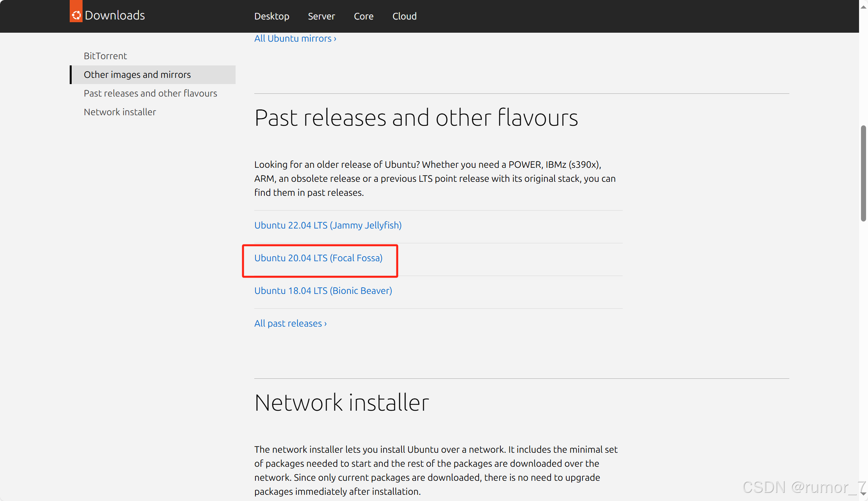Image resolution: width=868 pixels, height=501 pixels.
Task: Select Other images and mirrors sidebar item
Action: (x=137, y=75)
